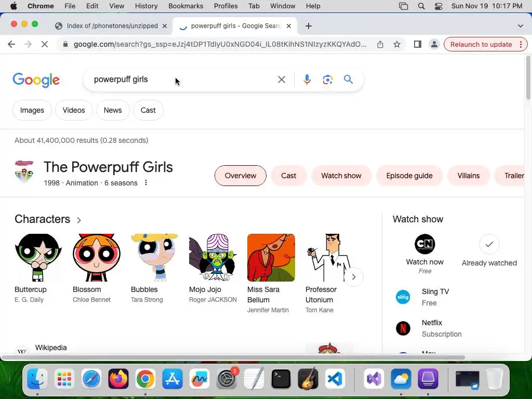Image resolution: width=532 pixels, height=399 pixels.
Task: Open Control Center in menu bar
Action: coord(438,6)
